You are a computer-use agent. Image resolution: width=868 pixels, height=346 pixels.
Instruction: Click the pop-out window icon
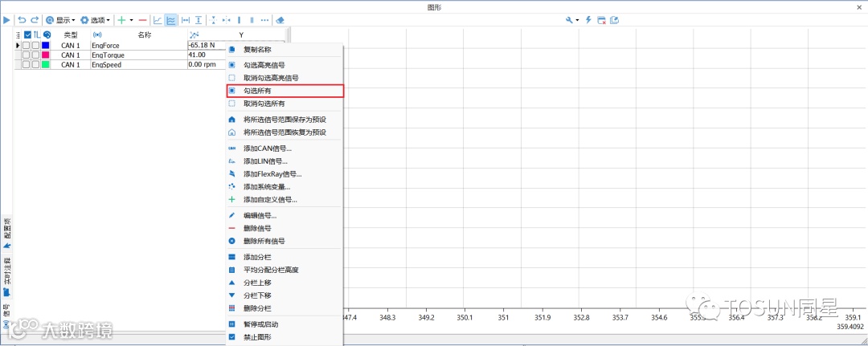(x=615, y=20)
